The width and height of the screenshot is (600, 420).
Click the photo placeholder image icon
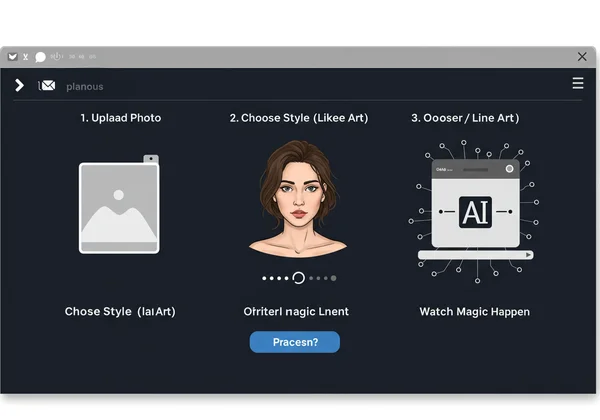(119, 208)
